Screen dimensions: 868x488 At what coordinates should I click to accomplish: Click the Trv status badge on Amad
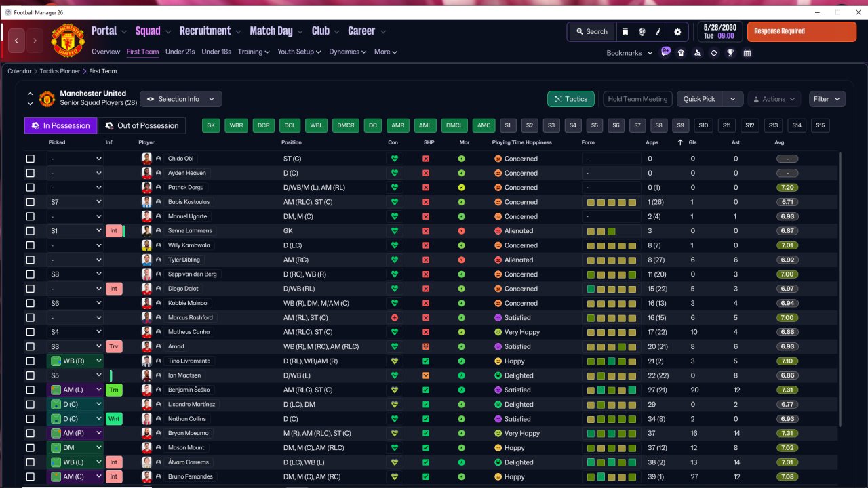click(114, 346)
